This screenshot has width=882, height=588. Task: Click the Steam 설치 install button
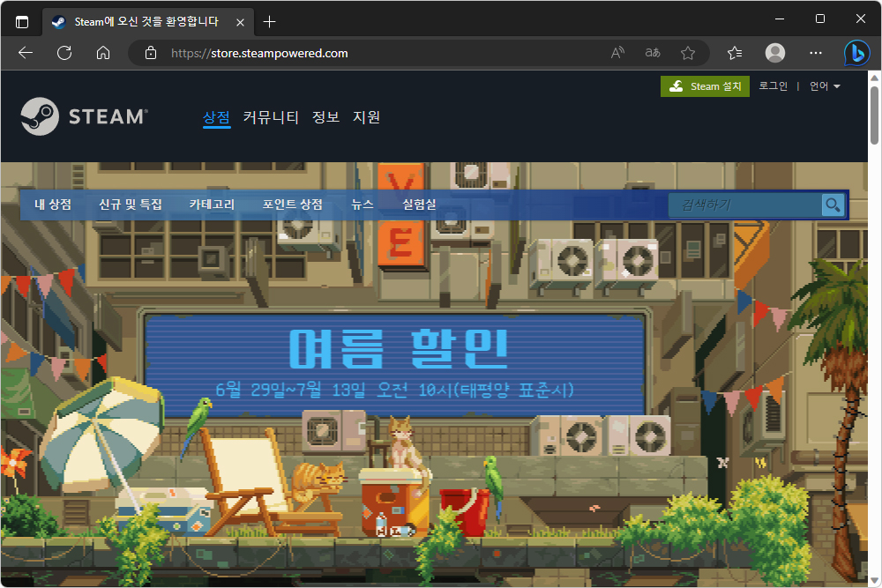pos(705,86)
